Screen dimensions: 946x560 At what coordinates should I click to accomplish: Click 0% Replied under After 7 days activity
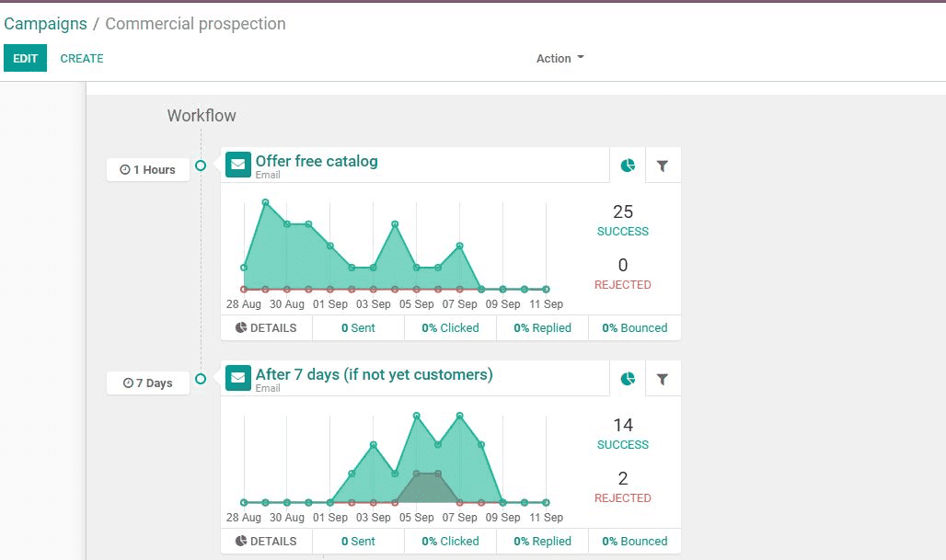[x=542, y=542]
